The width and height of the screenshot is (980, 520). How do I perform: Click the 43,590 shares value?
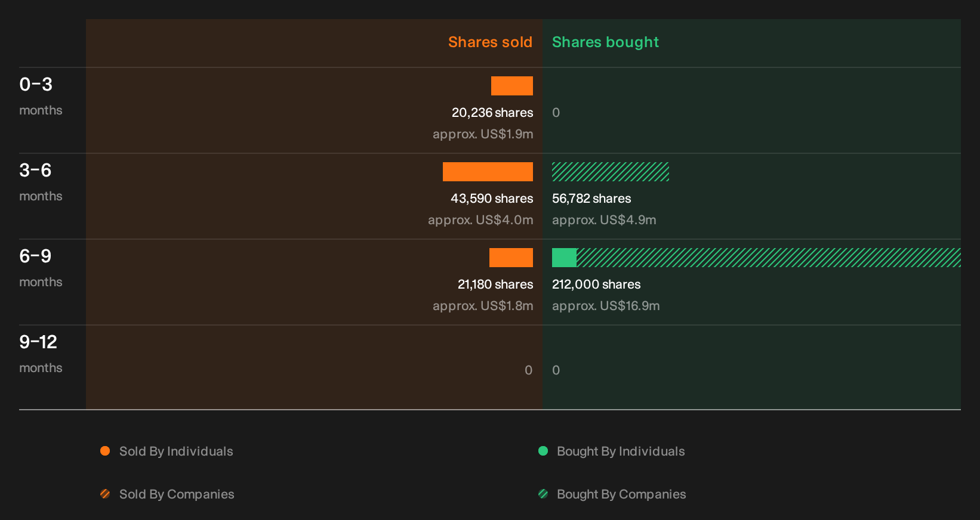492,199
